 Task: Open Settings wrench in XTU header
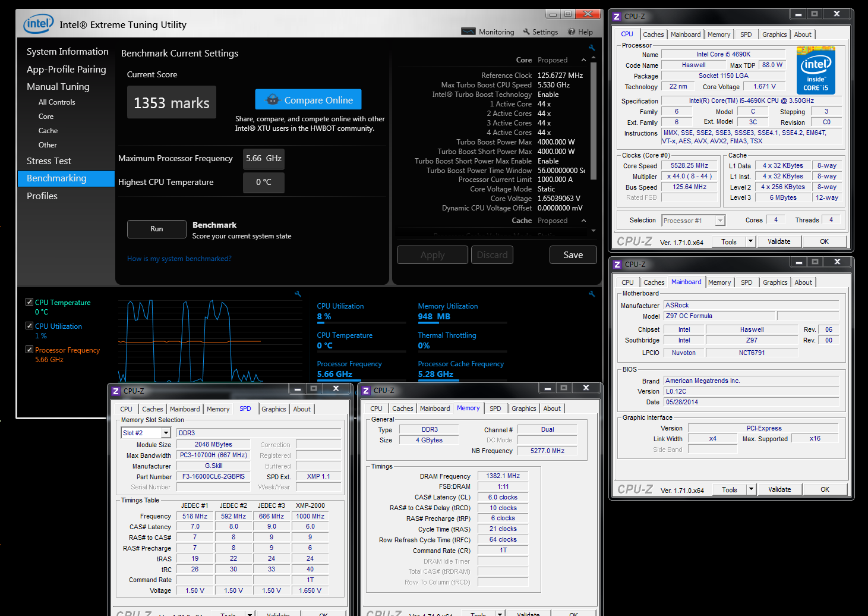(x=526, y=32)
